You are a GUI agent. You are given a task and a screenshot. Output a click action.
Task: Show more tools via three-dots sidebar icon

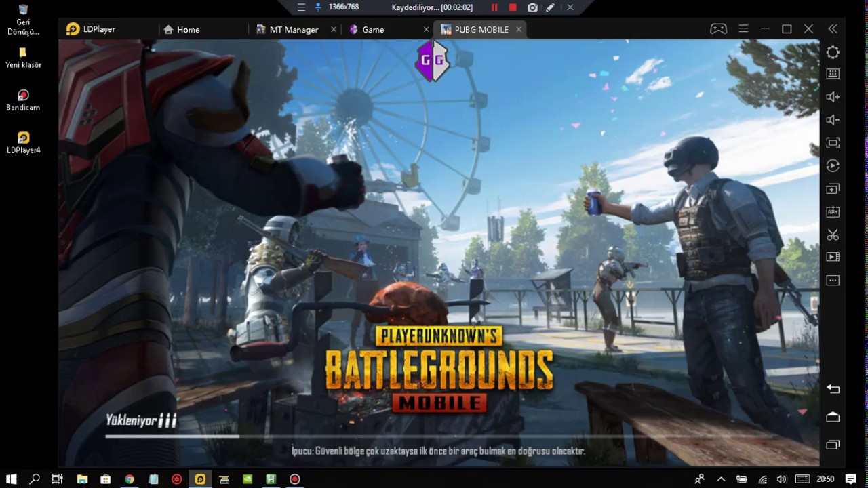coord(833,281)
